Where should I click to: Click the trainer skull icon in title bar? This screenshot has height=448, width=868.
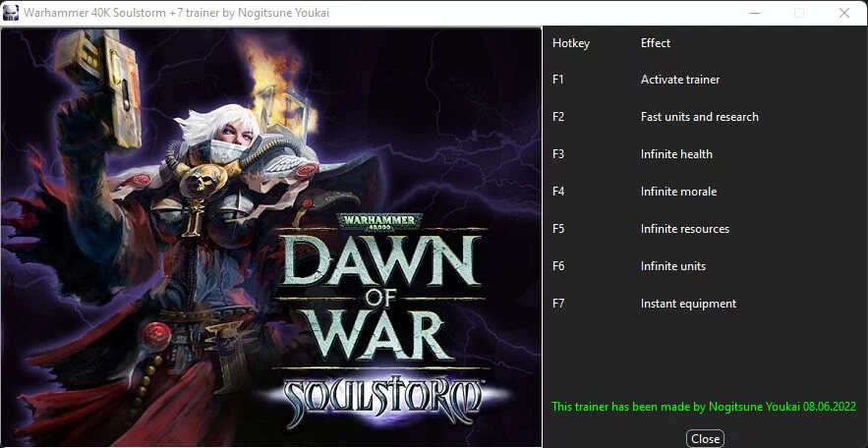11,12
